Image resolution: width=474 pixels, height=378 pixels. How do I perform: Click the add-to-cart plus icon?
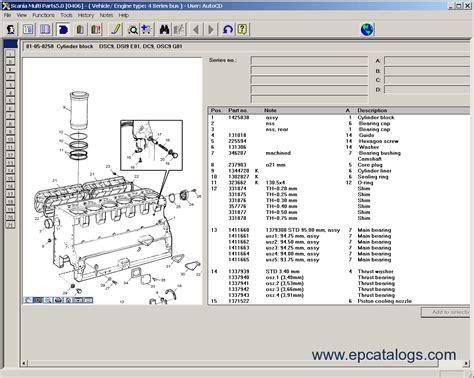(146, 30)
